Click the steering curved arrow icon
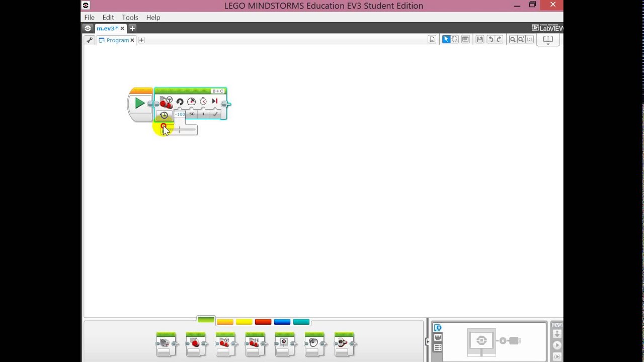644x362 pixels. 180,102
